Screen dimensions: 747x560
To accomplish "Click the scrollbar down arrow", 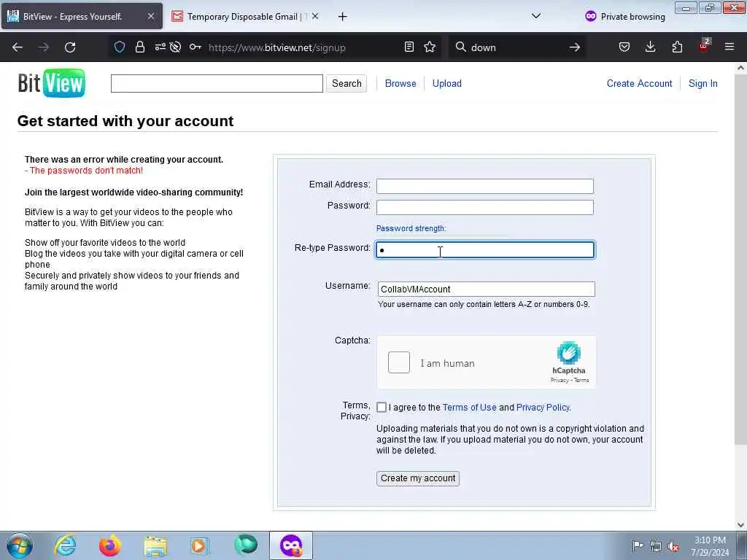I will point(740,525).
